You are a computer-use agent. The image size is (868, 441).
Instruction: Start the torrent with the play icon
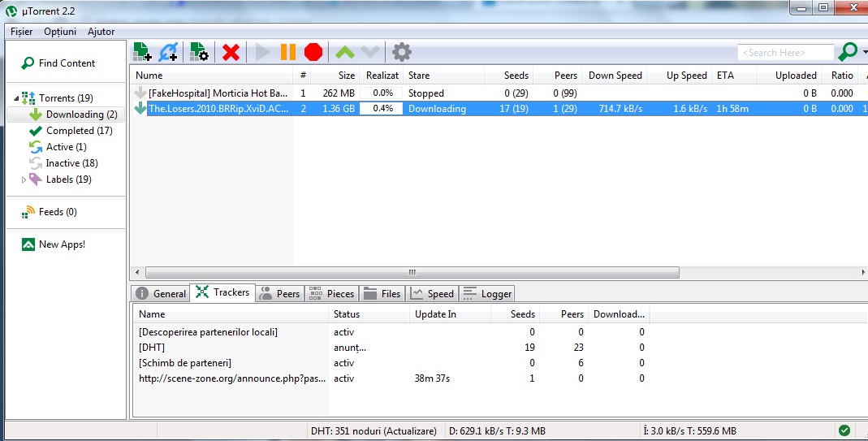click(262, 53)
